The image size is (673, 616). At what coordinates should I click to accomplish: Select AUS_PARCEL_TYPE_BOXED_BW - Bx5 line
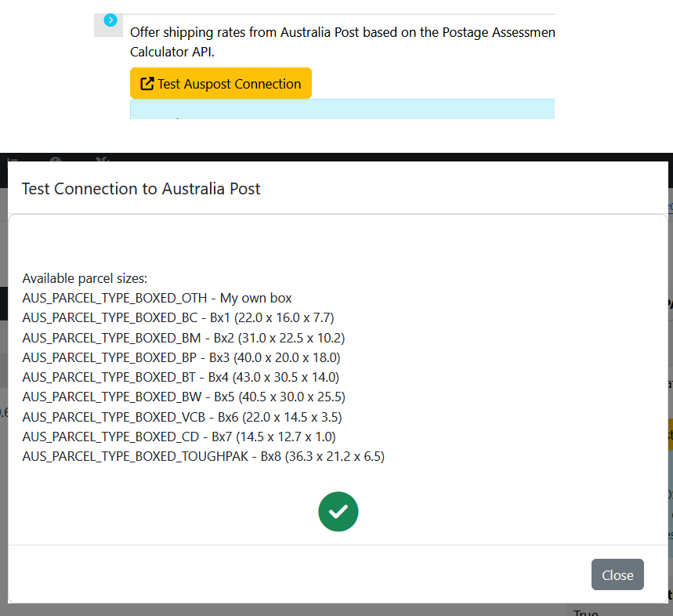(183, 397)
